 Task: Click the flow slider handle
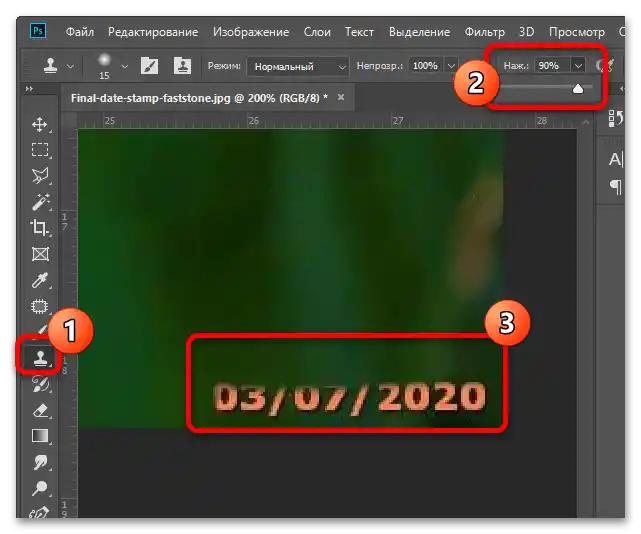[578, 88]
